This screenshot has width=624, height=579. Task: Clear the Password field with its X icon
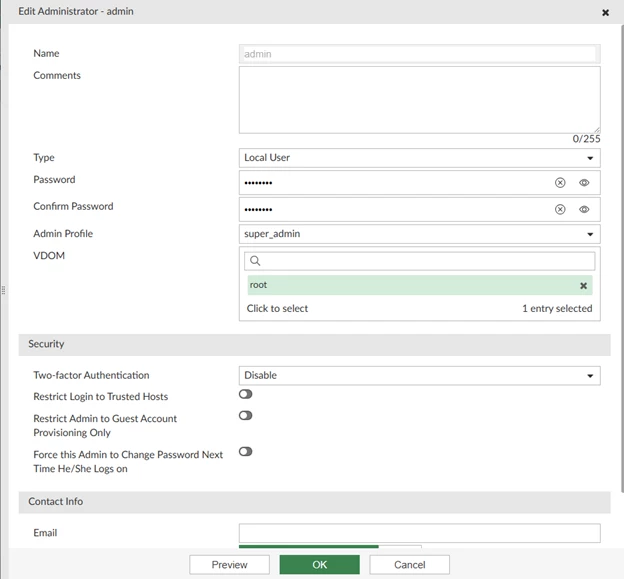click(560, 183)
